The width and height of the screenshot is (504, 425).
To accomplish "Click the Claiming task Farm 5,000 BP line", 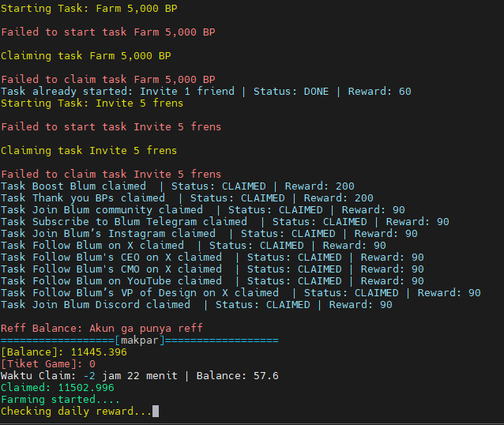I will point(86,56).
